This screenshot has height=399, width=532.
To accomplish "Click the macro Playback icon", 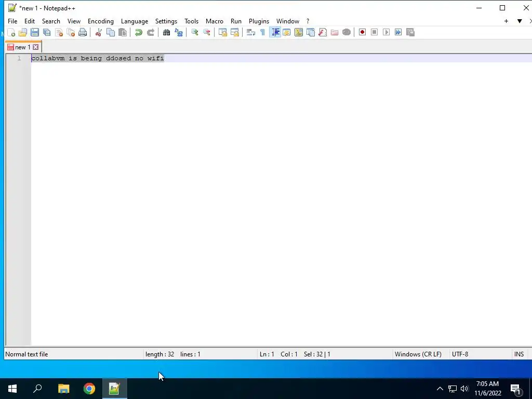I will 386,32.
